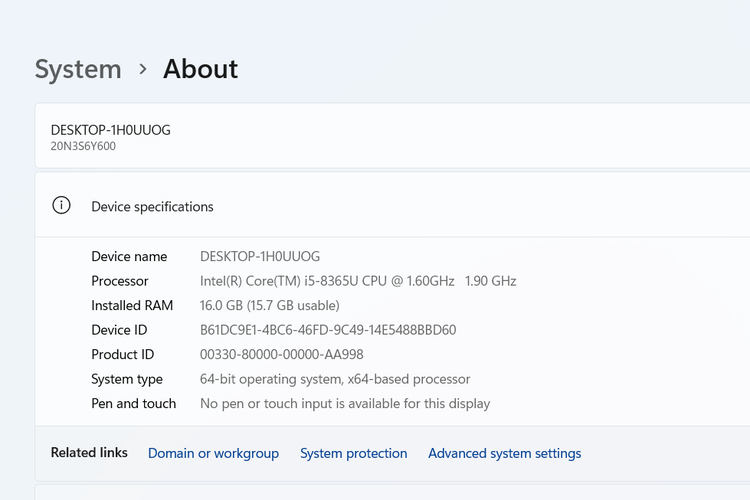Click the Product ID value 00330-80000-00000-AA998
Image resolution: width=750 pixels, height=500 pixels.
click(281, 354)
